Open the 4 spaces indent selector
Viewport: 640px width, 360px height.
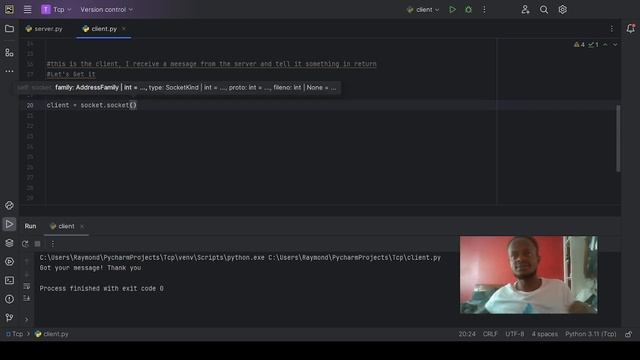pyautogui.click(x=544, y=334)
